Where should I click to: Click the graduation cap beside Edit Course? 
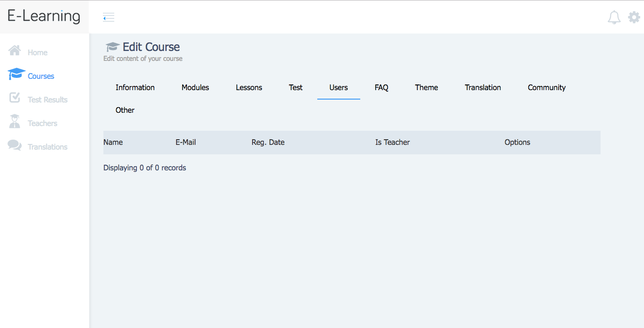click(112, 47)
